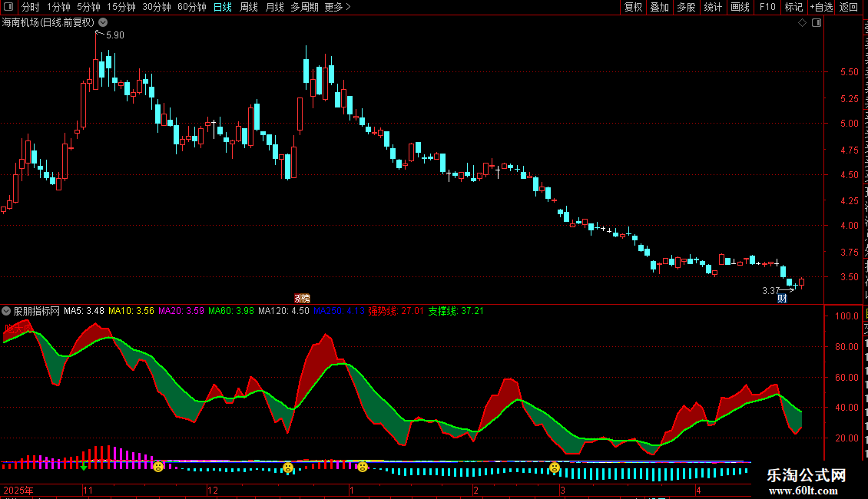This screenshot has width=868, height=499.
Task: Click the 多股 multi-stock button
Action: click(x=686, y=7)
